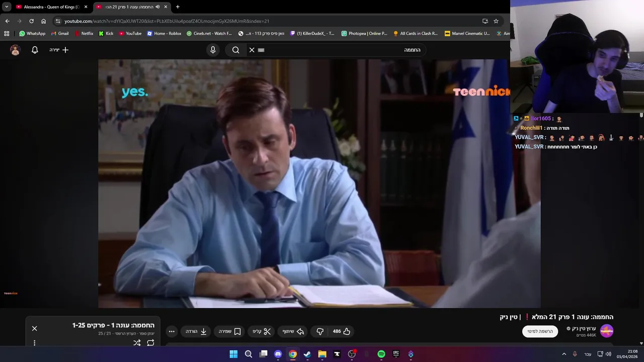
Task: Click the address bar URL
Action: click(x=167, y=21)
